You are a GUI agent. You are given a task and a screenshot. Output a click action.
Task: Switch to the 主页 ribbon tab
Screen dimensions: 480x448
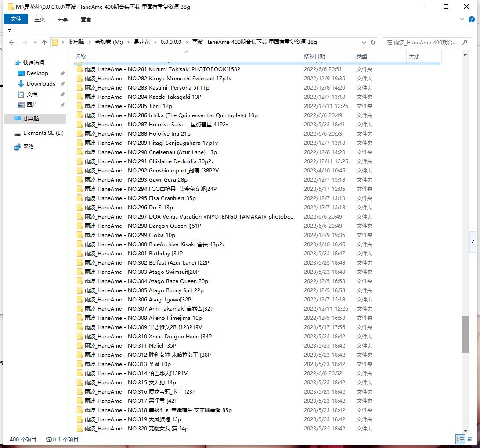point(40,19)
